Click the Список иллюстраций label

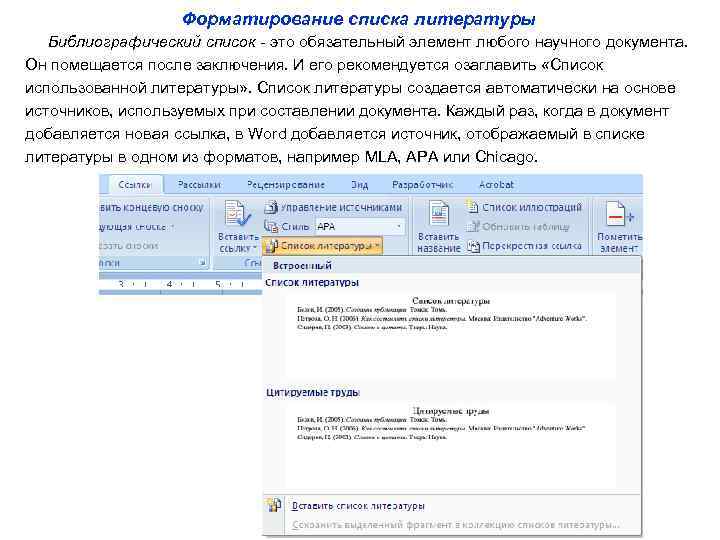point(532,208)
